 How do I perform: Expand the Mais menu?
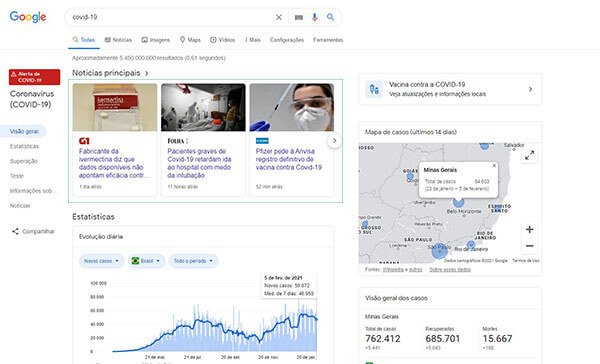[253, 40]
